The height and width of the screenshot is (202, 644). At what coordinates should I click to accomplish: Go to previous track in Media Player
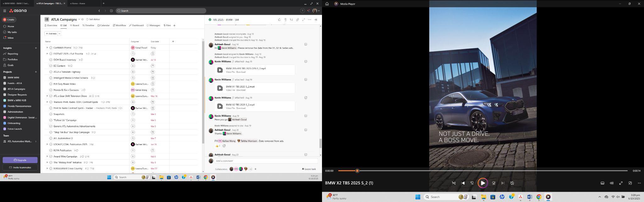(463, 183)
